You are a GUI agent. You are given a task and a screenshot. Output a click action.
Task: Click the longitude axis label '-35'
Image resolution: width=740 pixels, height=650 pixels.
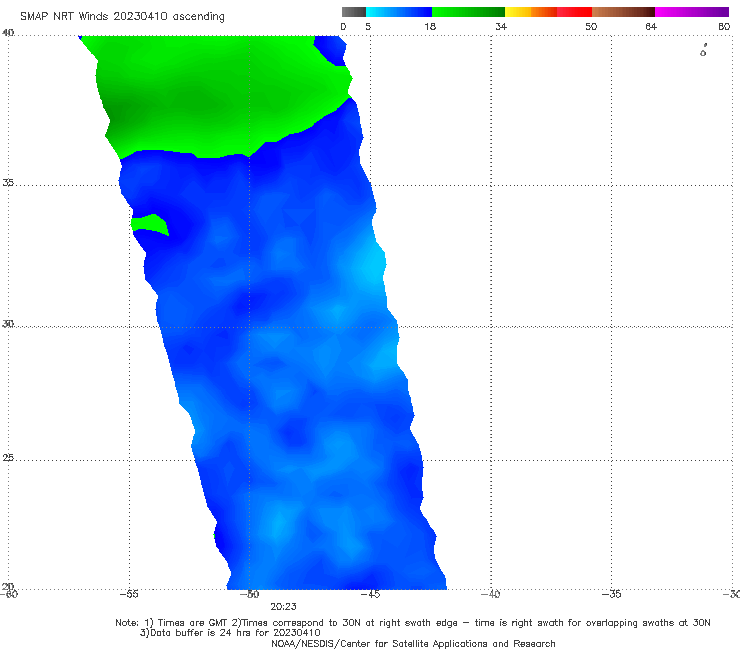coord(611,594)
